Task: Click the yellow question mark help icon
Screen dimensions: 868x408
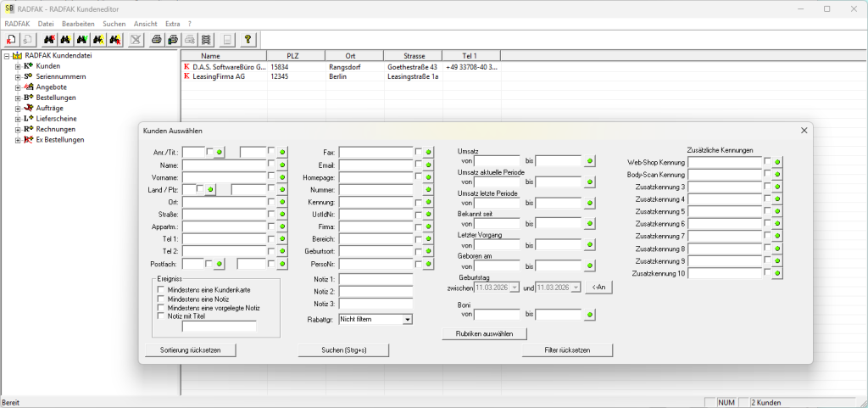Action: (248, 39)
